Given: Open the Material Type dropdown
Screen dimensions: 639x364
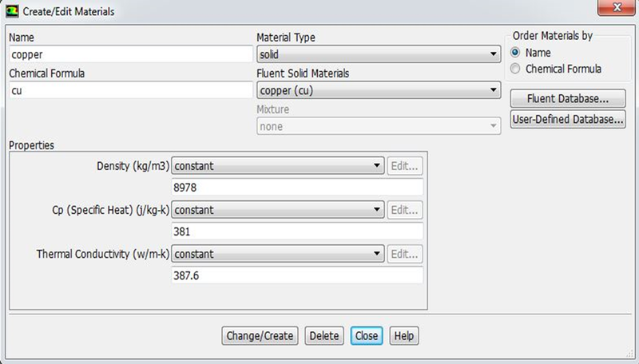Looking at the screenshot, I should pyautogui.click(x=379, y=54).
